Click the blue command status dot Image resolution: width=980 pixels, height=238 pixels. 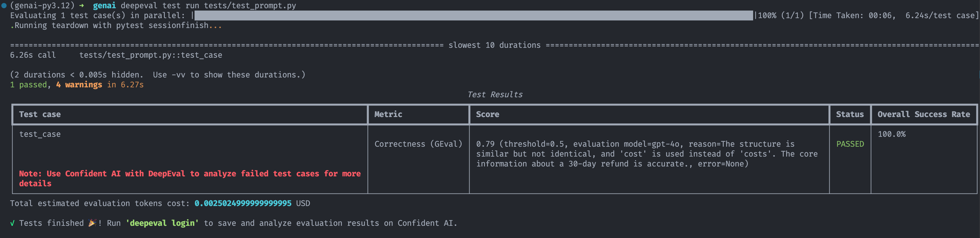pos(4,6)
